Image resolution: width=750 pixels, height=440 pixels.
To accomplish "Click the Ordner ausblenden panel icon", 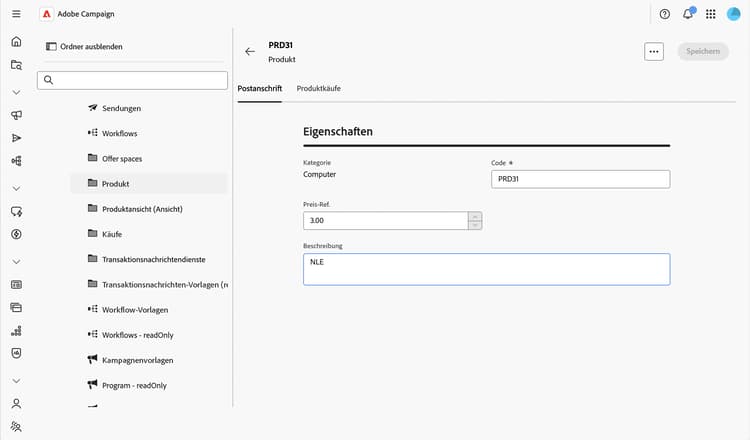I will [51, 46].
